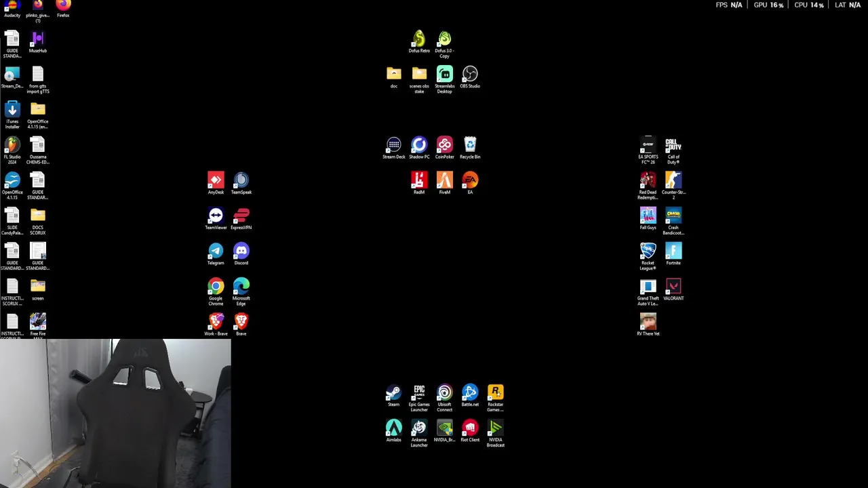Select the Fall Guys icon
The height and width of the screenshot is (488, 868).
click(x=648, y=219)
